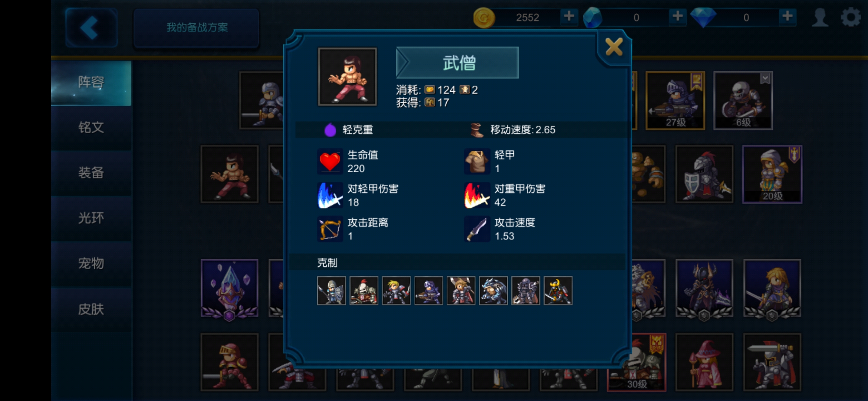Open the 宠物 sidebar tab

[91, 263]
